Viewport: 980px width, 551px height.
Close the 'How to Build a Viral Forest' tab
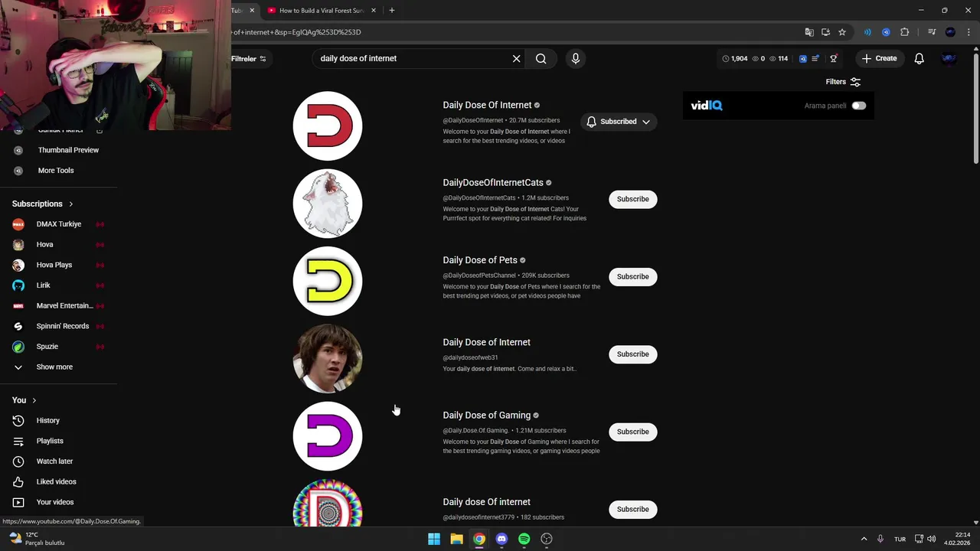(374, 11)
